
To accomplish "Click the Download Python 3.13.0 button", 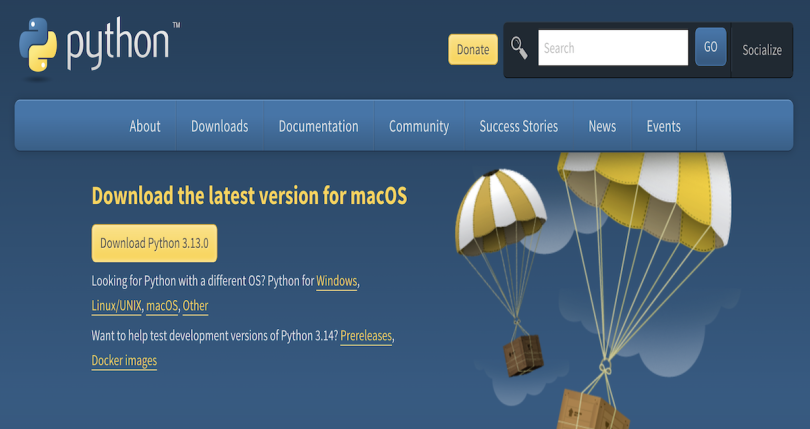I will click(154, 243).
